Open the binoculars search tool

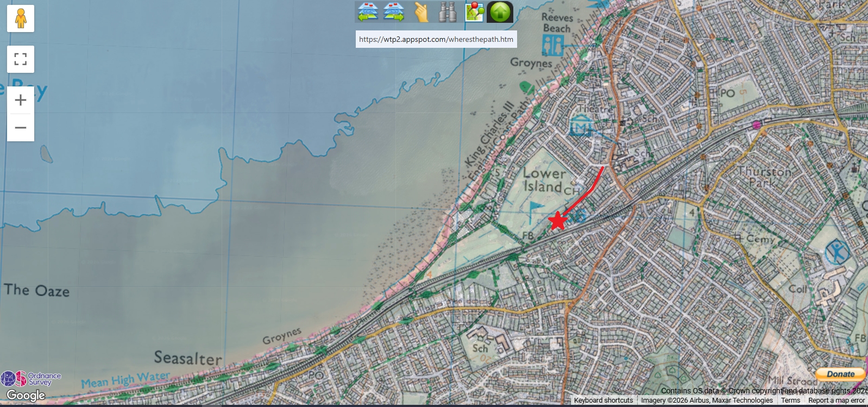click(447, 12)
